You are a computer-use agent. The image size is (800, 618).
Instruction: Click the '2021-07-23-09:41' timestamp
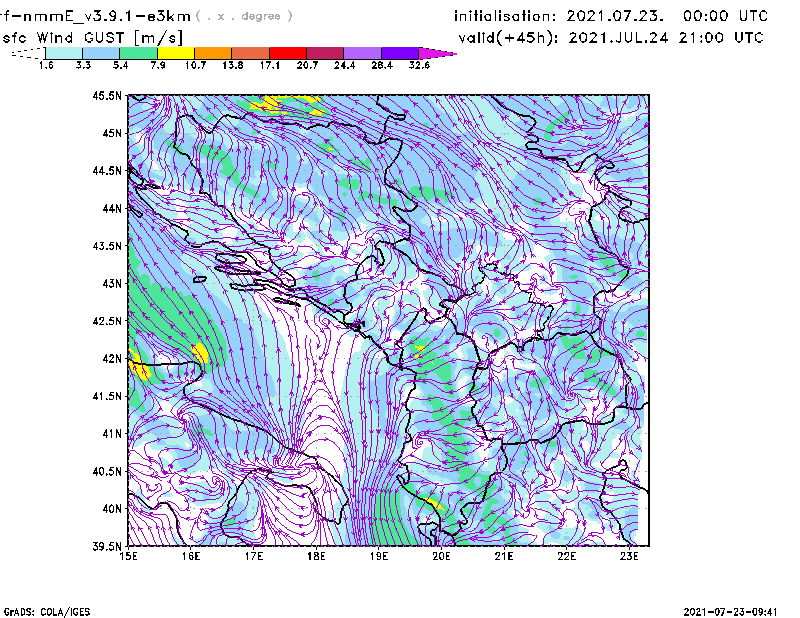730,612
